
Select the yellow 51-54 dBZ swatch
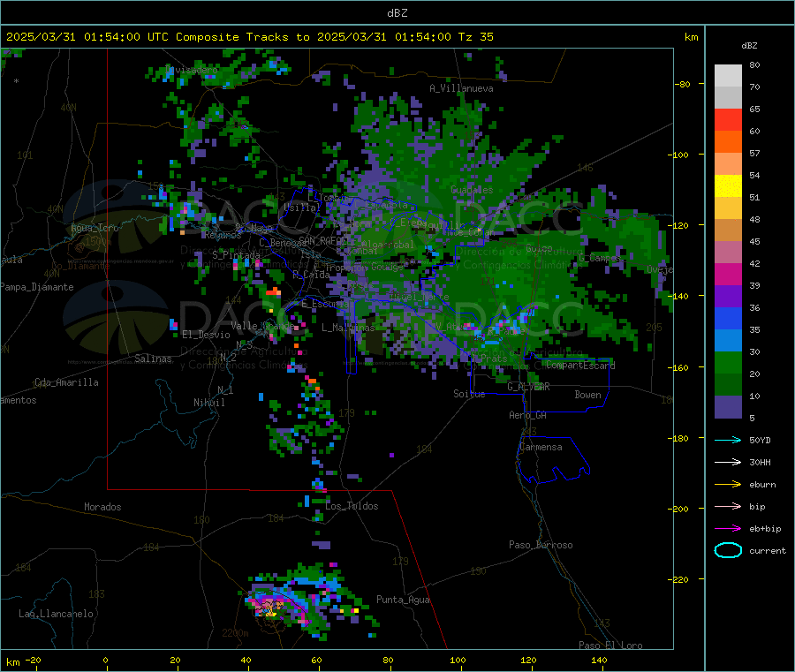728,186
